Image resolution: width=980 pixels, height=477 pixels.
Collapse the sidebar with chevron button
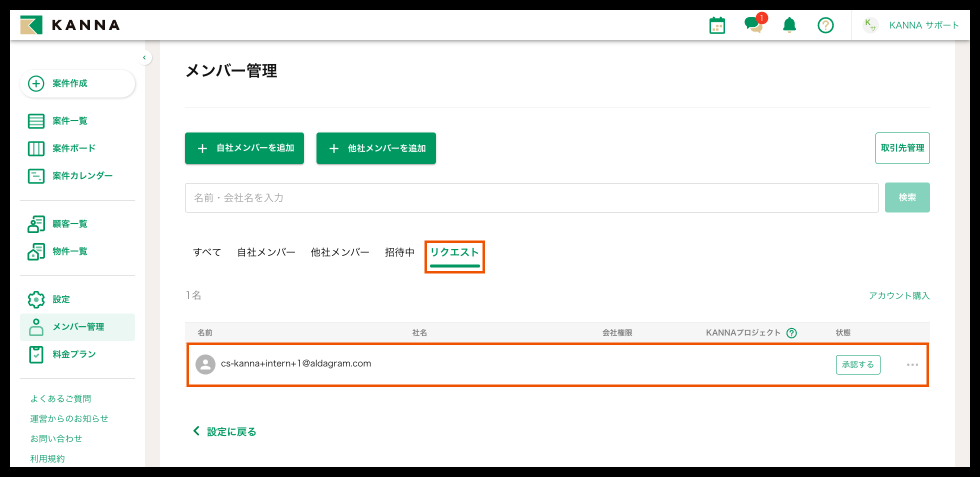pyautogui.click(x=144, y=57)
